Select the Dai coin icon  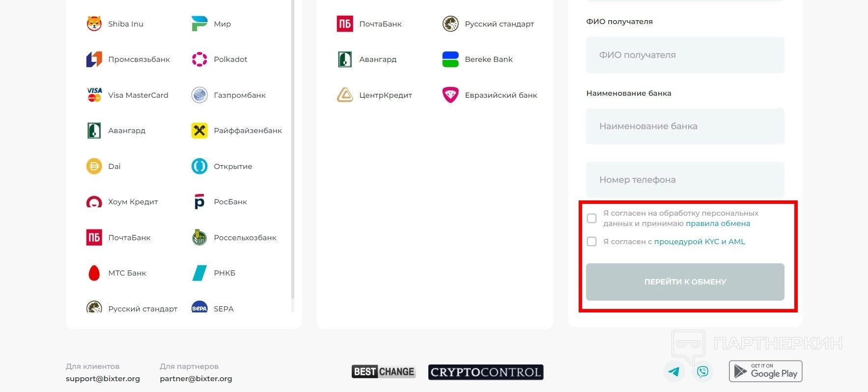tap(94, 166)
